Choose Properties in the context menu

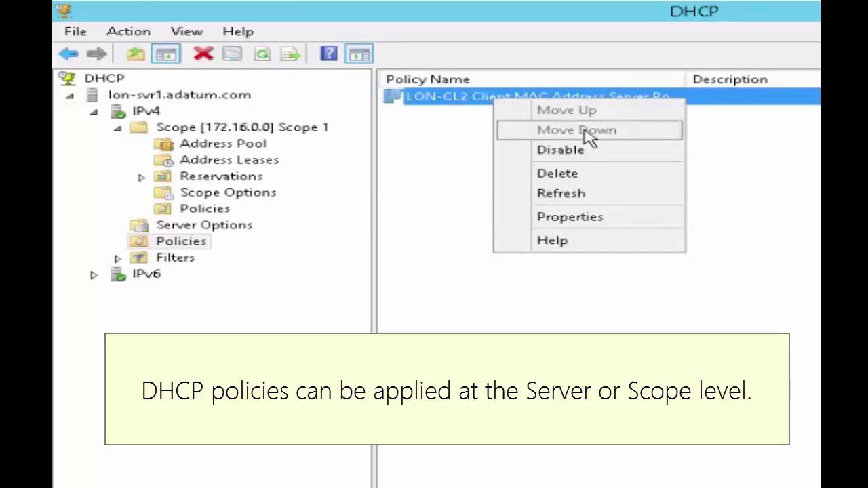click(589, 217)
